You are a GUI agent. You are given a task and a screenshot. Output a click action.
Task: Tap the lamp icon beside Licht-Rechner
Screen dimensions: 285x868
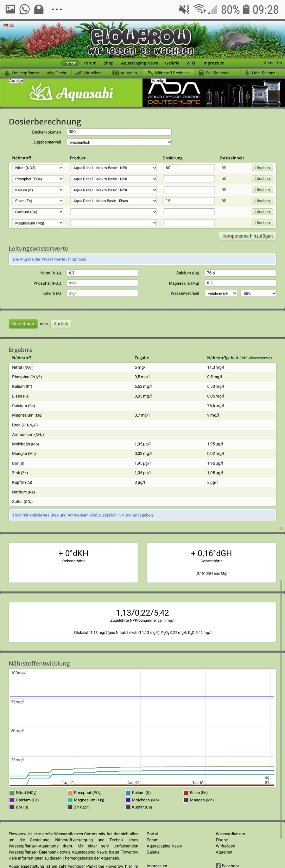247,73
